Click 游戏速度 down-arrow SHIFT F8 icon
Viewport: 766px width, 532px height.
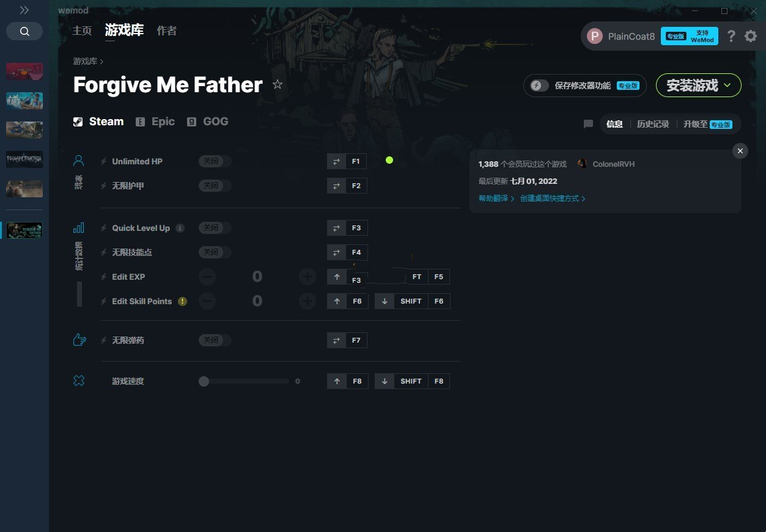(385, 381)
